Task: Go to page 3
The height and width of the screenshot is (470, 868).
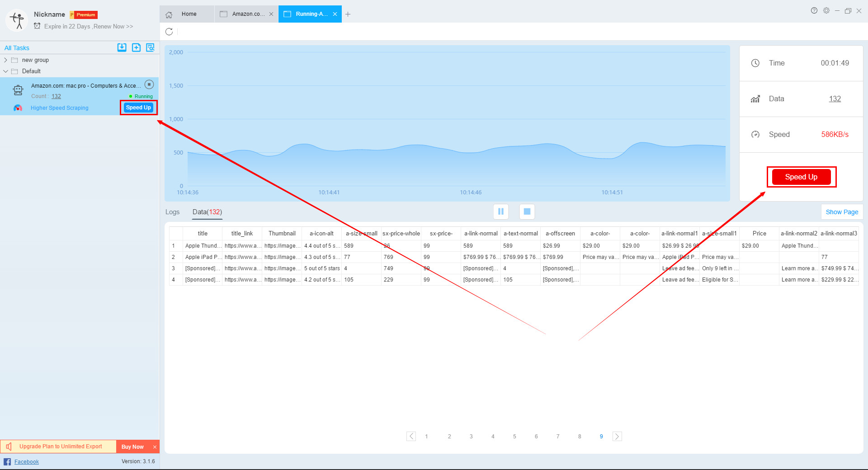Action: tap(471, 437)
